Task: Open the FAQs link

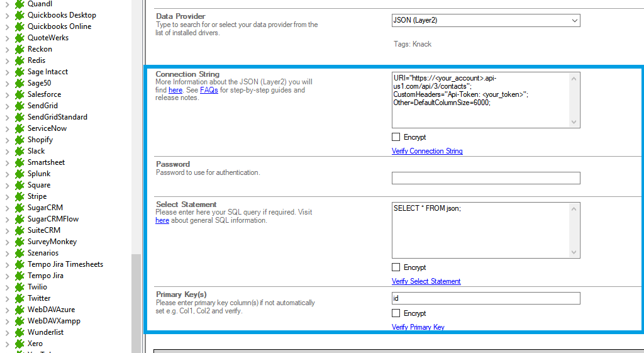Action: tap(209, 90)
